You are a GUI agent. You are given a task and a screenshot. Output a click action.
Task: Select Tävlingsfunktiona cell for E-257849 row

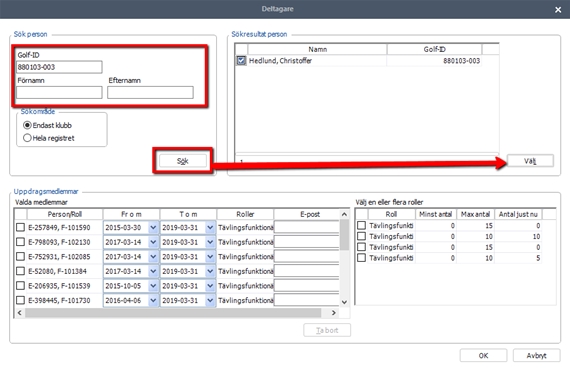245,228
